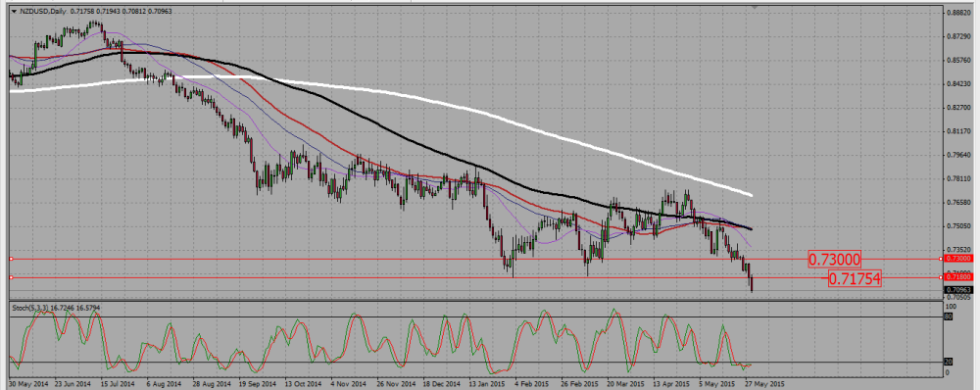Click the right handle of the 0.71800 line
980x390 pixels.
tap(942, 276)
